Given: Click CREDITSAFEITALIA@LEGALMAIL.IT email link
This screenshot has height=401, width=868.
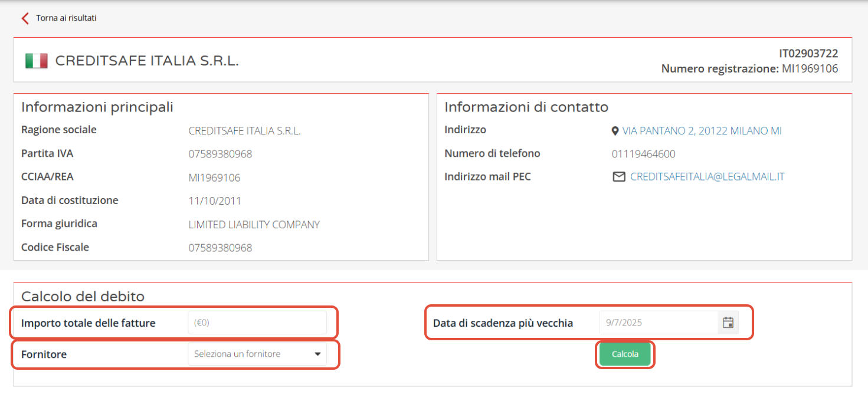Looking at the screenshot, I should pos(707,177).
